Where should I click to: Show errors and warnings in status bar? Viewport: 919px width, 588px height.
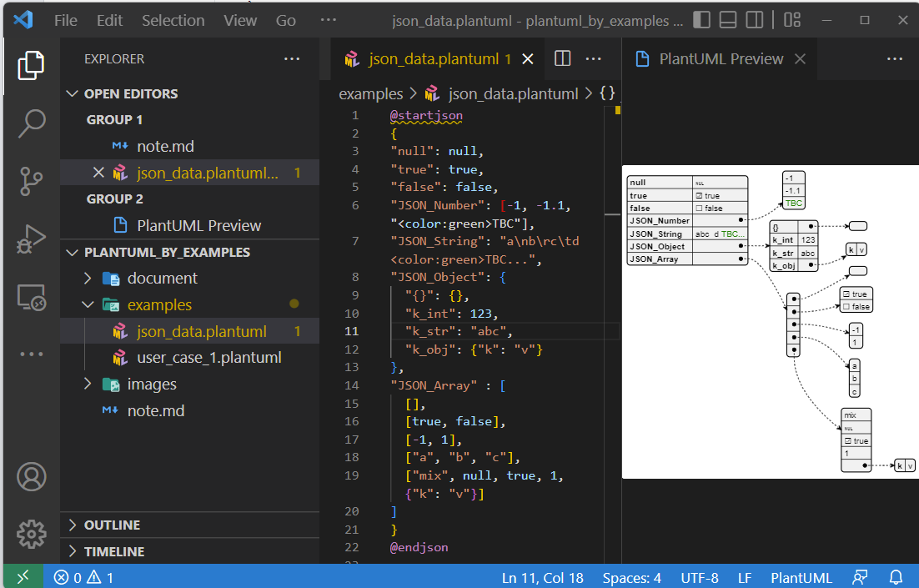[x=84, y=577]
